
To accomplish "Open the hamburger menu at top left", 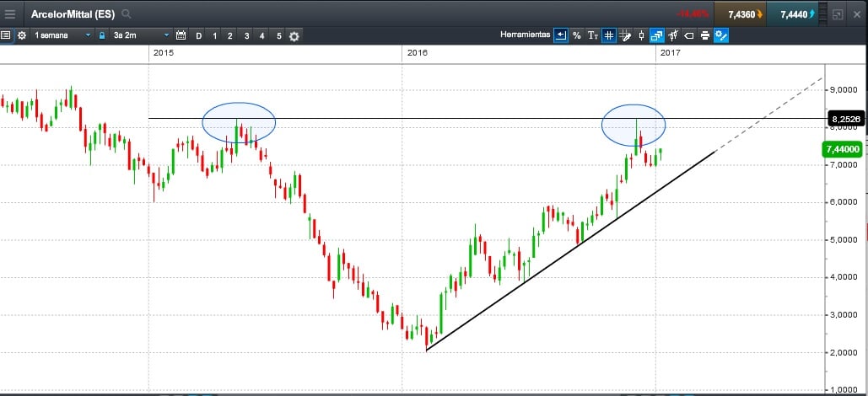I will tap(10, 14).
